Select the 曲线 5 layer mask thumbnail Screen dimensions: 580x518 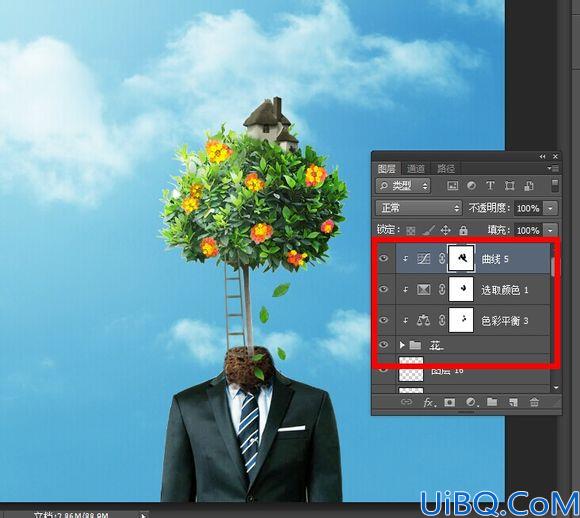pos(461,258)
